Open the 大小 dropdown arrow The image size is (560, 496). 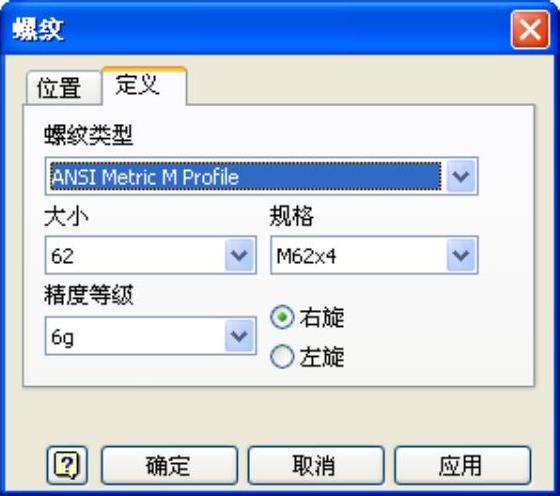[x=239, y=255]
